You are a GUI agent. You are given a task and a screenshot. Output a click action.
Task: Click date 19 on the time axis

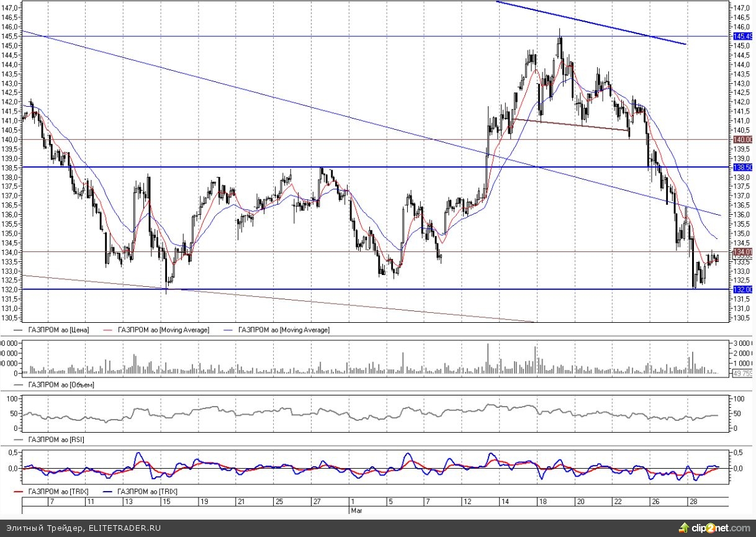click(204, 501)
